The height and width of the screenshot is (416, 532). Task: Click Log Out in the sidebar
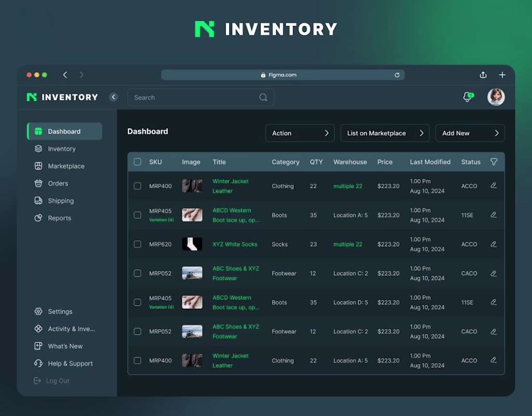point(58,381)
